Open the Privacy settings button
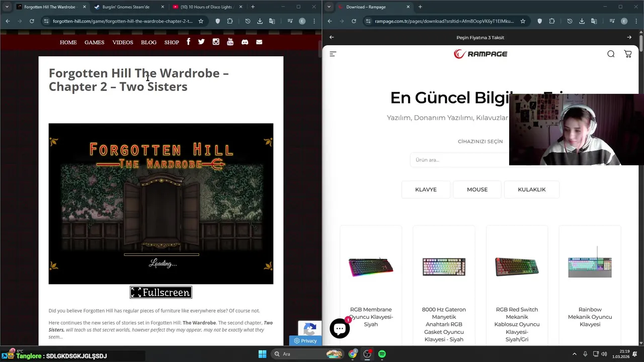Viewport: 644px width, 362px height. click(305, 340)
